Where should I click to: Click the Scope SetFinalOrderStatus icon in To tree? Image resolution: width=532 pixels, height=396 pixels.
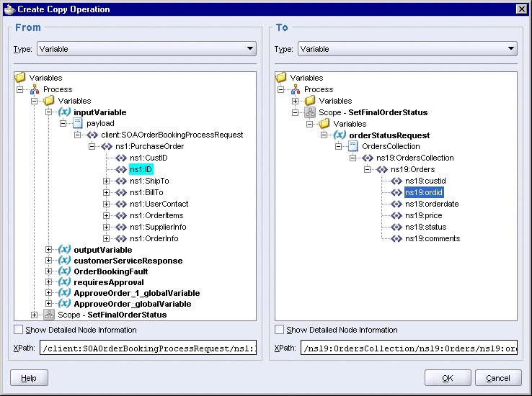[310, 112]
